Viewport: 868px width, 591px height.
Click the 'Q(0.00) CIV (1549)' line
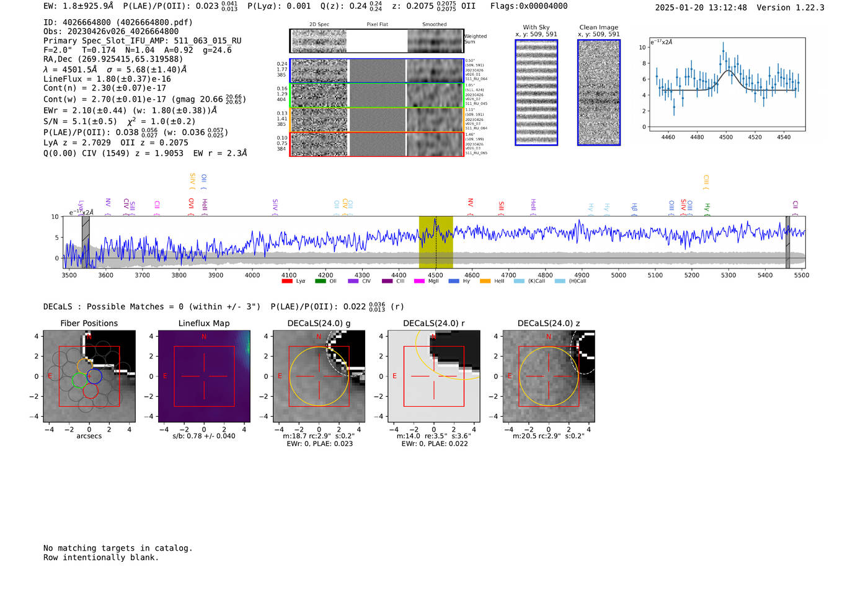[145, 153]
